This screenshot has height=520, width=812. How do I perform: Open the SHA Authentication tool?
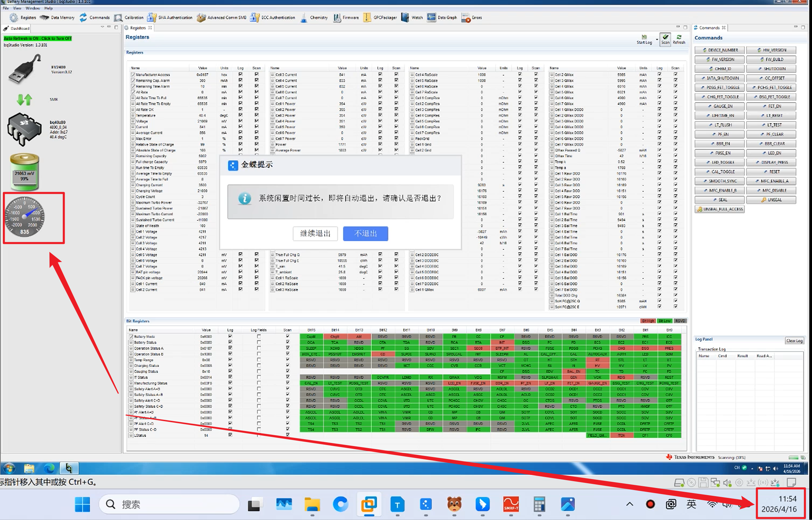click(170, 17)
